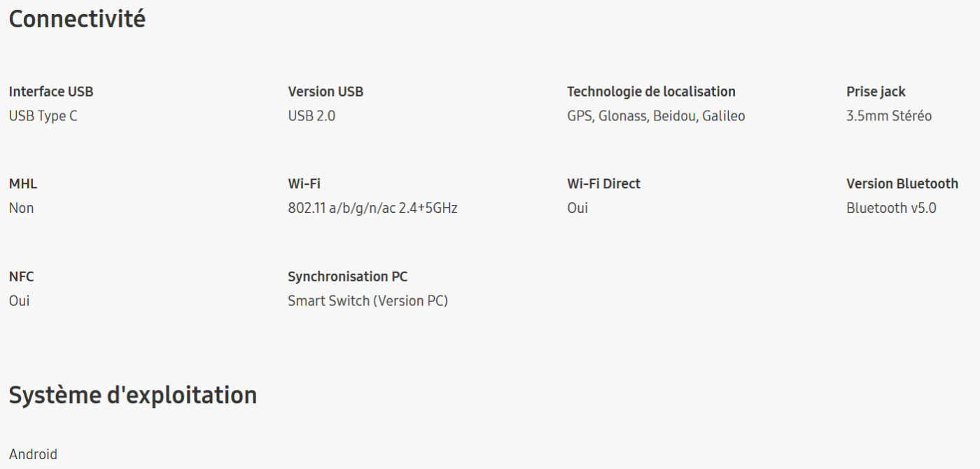Select Oui under Wi-Fi Direct

click(577, 209)
